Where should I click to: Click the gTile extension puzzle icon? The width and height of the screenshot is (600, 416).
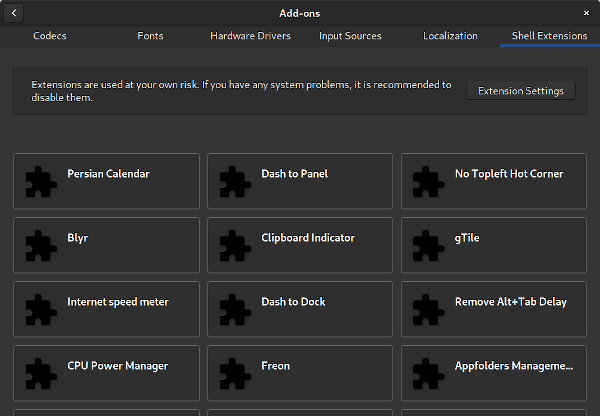pos(429,245)
